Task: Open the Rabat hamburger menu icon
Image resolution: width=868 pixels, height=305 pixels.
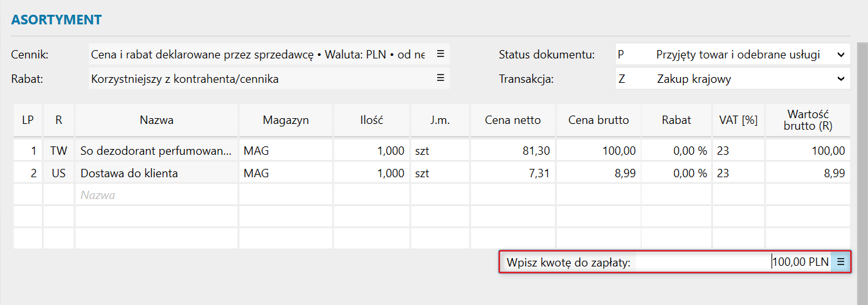Action: click(x=440, y=78)
